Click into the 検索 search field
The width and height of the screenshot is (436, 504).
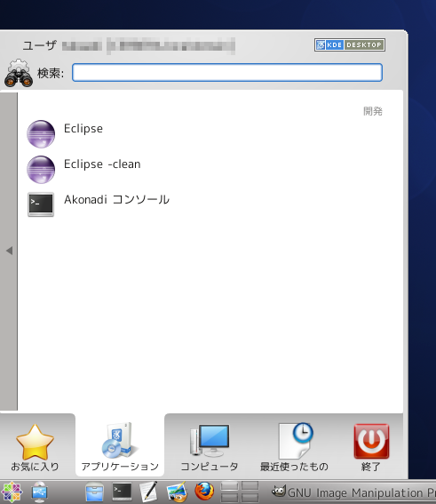227,72
